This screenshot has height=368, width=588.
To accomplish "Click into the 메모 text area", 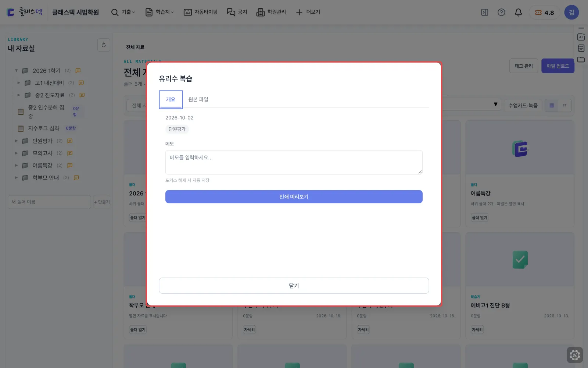I will click(x=294, y=162).
